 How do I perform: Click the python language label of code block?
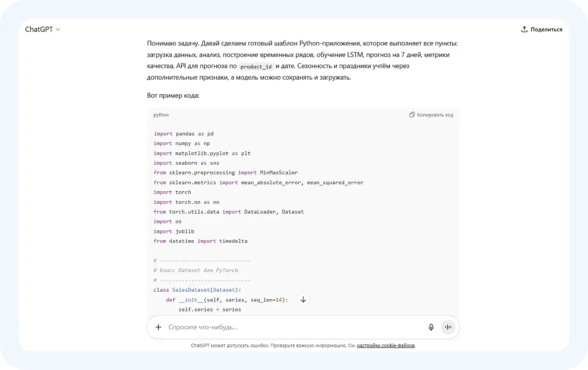tap(161, 115)
